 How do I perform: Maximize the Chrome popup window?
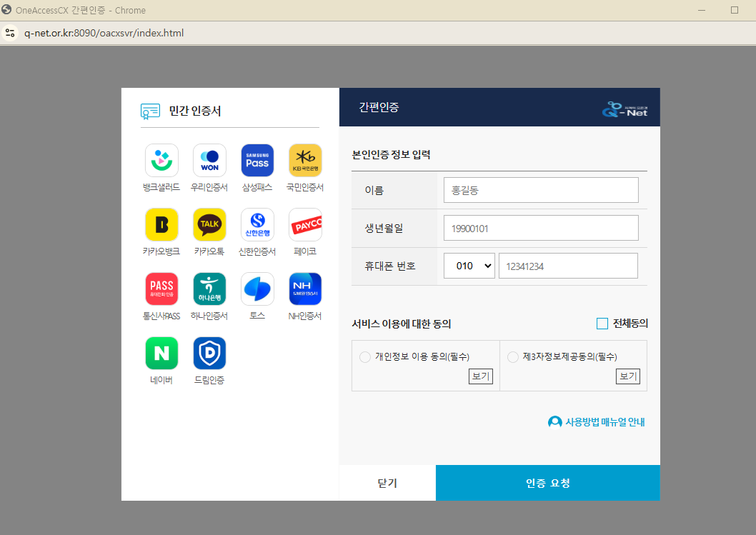[735, 10]
